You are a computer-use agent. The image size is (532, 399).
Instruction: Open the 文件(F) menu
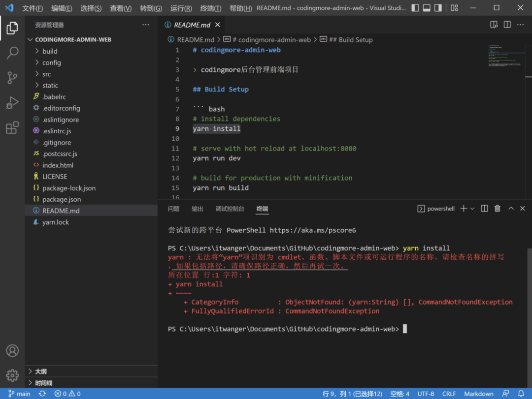tap(33, 8)
